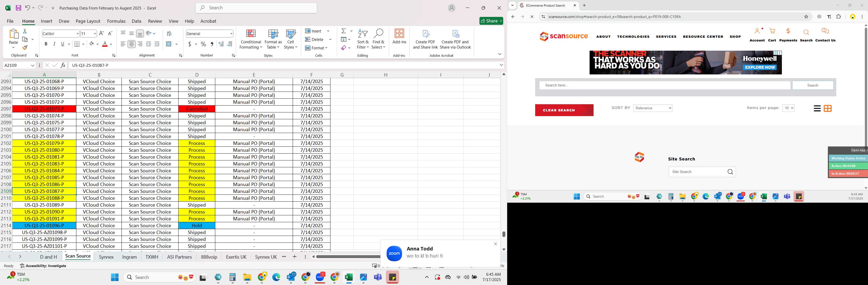868x285 pixels.
Task: Open the Payments dollar icon on ScanSource
Action: tap(788, 31)
